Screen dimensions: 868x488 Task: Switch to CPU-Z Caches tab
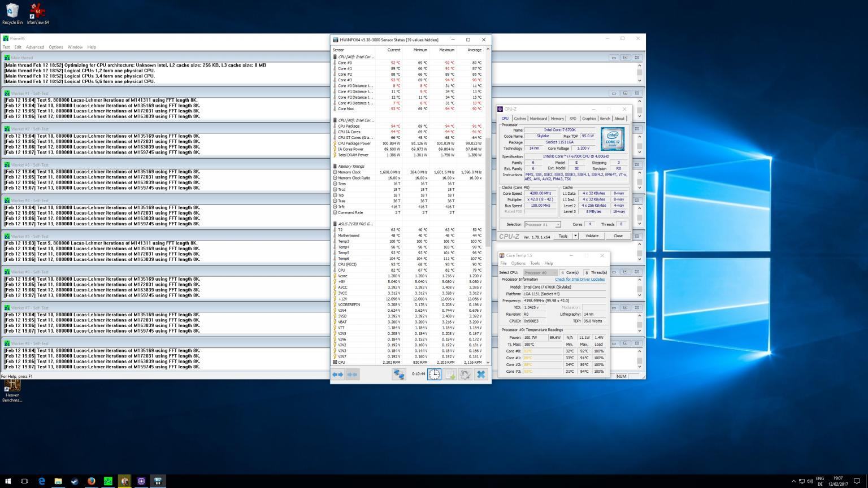click(520, 119)
